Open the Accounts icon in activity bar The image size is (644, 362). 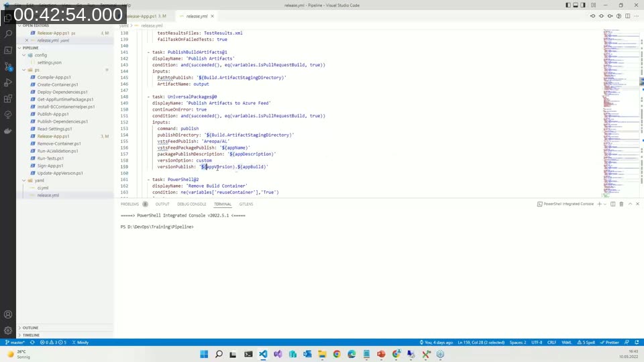coord(8,315)
